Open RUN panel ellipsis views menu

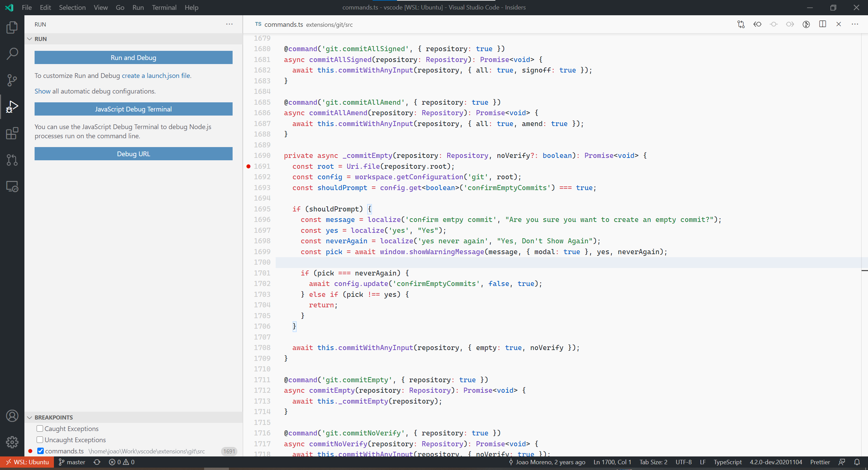229,24
